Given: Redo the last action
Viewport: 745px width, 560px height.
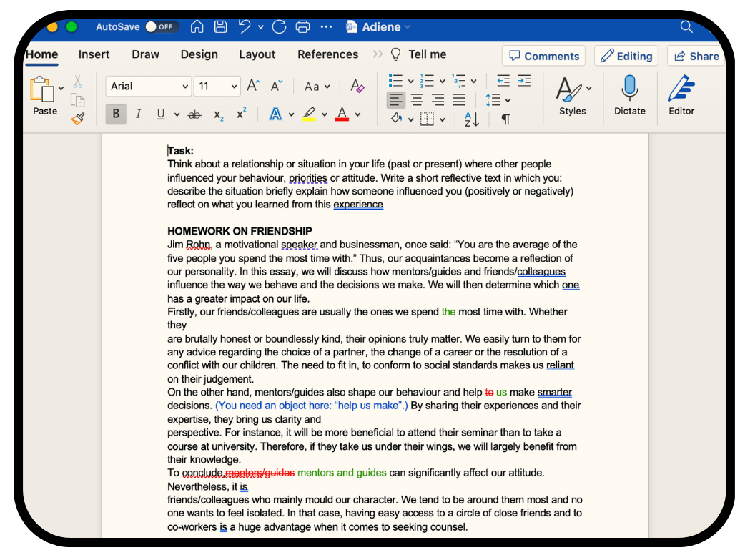Looking at the screenshot, I should coord(280,26).
